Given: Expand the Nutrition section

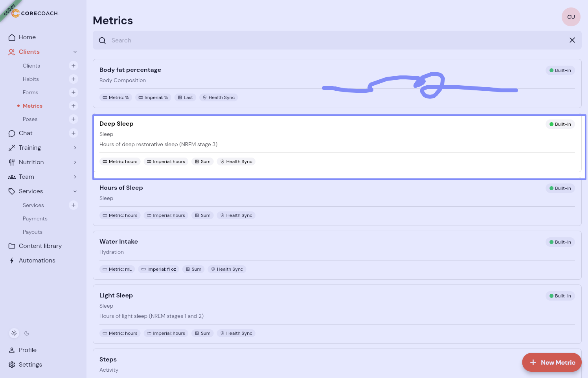Looking at the screenshot, I should click(x=75, y=162).
